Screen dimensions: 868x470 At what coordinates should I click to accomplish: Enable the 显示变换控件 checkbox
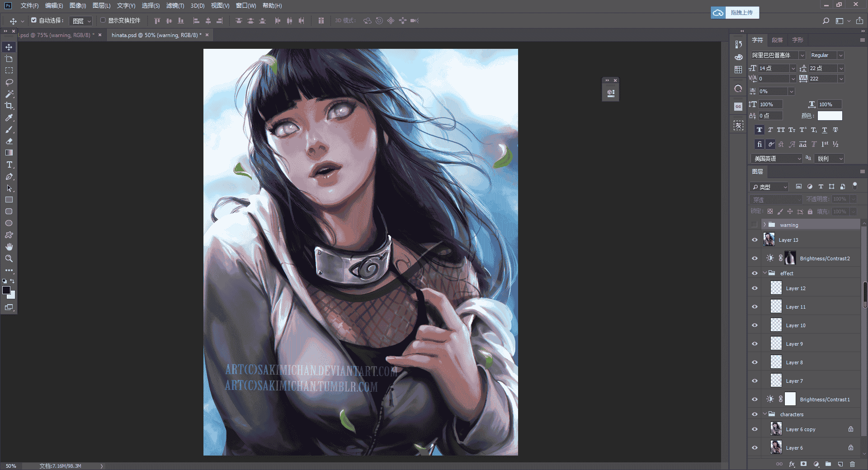coord(103,20)
